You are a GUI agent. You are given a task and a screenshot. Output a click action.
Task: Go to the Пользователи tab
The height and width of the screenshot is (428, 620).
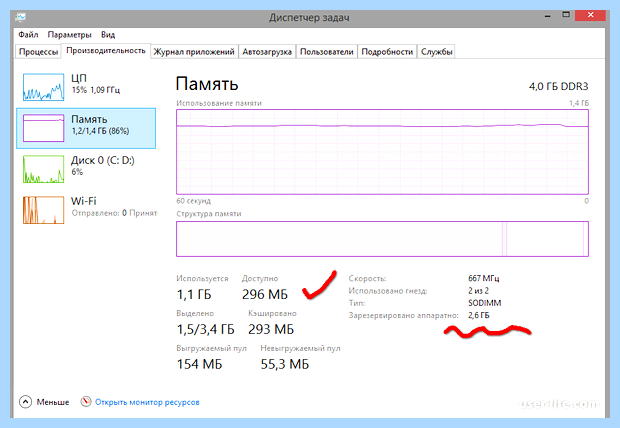click(x=327, y=52)
